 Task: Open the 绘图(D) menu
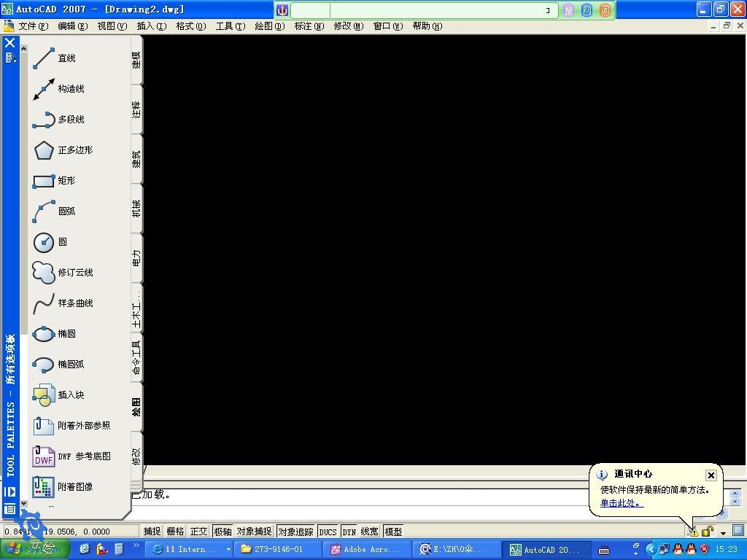270,26
